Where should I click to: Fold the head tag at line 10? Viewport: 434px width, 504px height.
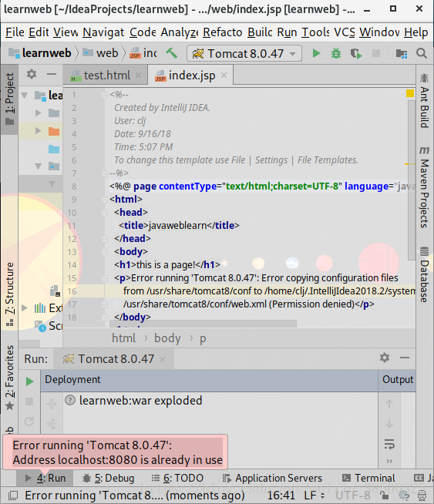tap(105, 213)
